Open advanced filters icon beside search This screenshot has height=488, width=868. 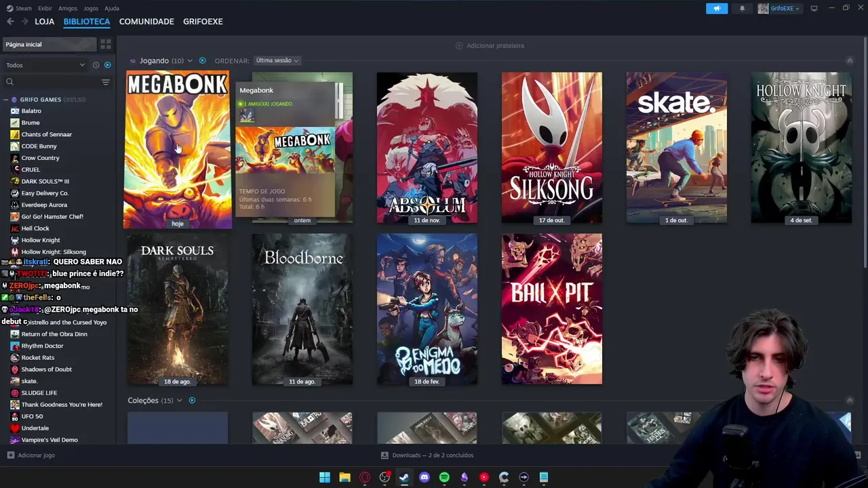tap(105, 82)
